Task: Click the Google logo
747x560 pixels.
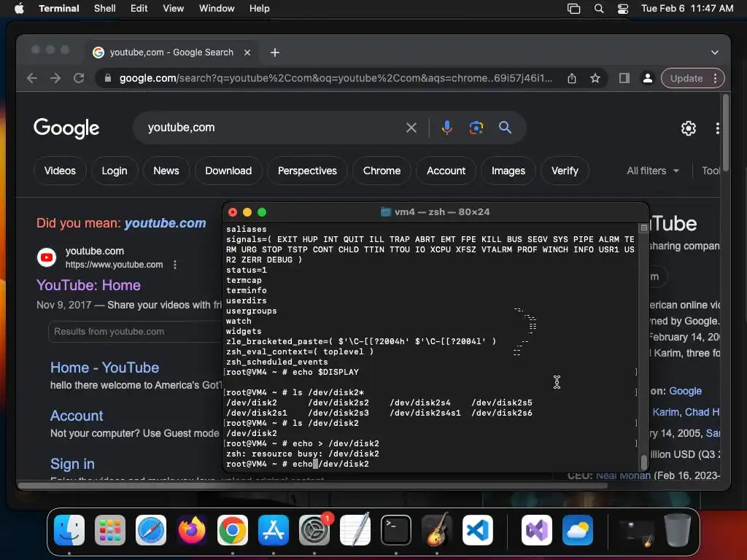Action: [x=66, y=128]
